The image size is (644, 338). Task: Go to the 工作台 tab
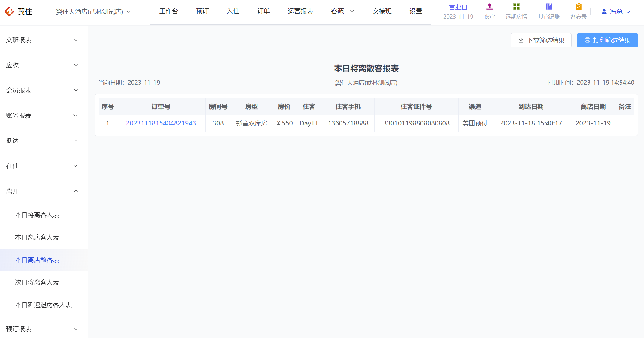tap(169, 11)
